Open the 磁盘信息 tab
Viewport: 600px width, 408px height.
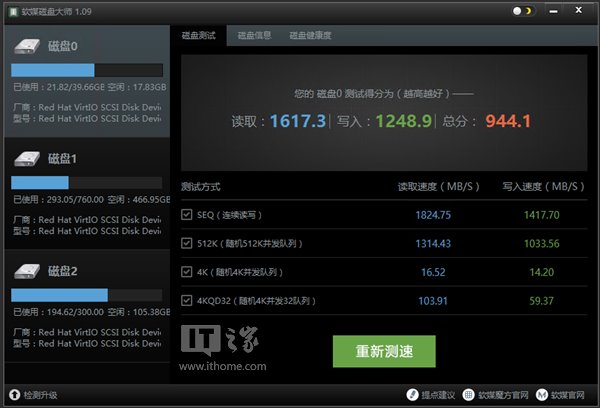[254, 36]
